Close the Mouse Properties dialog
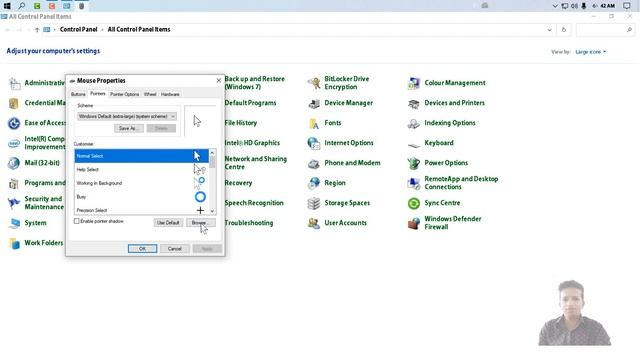Viewport: 640px width, 360px height. click(x=218, y=81)
